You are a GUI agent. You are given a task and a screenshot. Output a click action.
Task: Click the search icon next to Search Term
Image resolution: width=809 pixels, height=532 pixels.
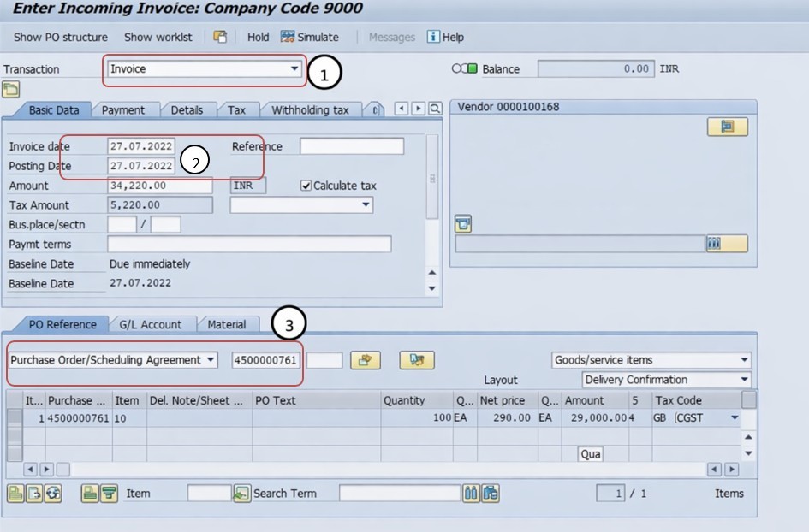241,494
